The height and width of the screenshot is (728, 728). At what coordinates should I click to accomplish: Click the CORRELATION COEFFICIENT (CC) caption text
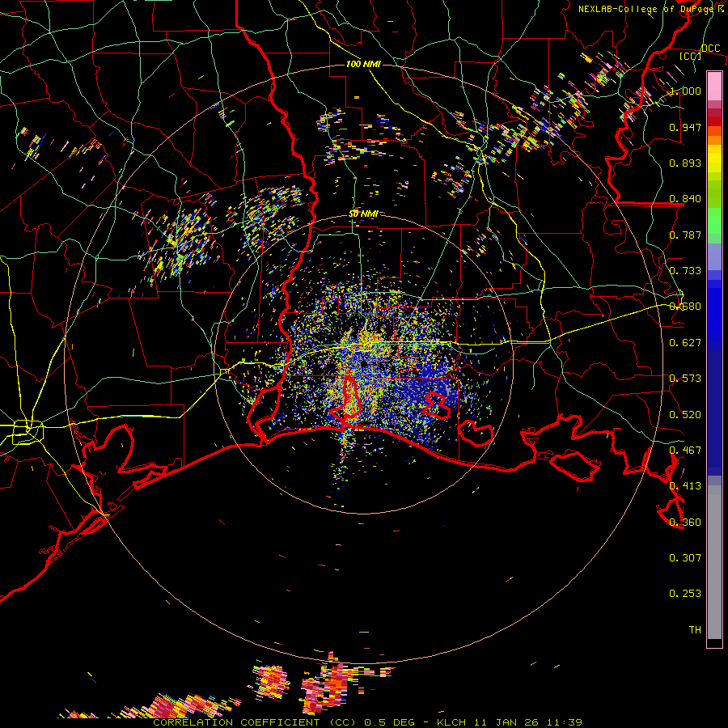coord(255,722)
